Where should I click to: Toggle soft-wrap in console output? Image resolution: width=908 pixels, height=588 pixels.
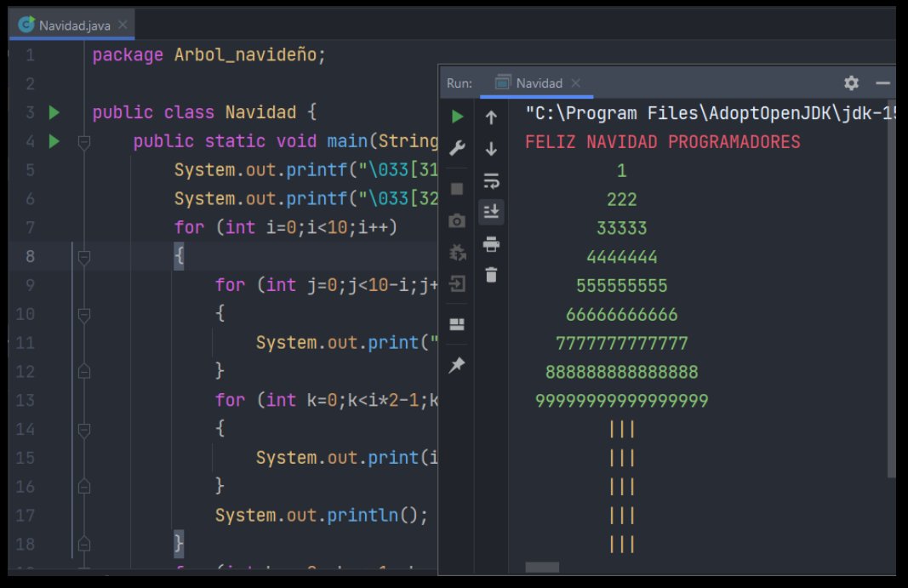491,180
